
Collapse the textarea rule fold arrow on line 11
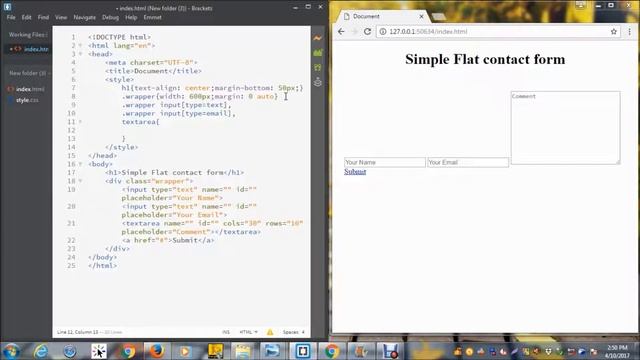click(80, 122)
